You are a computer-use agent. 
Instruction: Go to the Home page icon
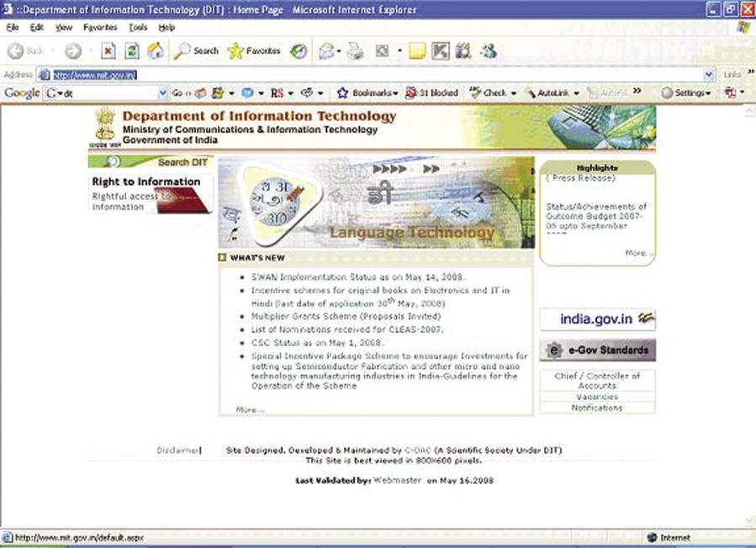(156, 50)
